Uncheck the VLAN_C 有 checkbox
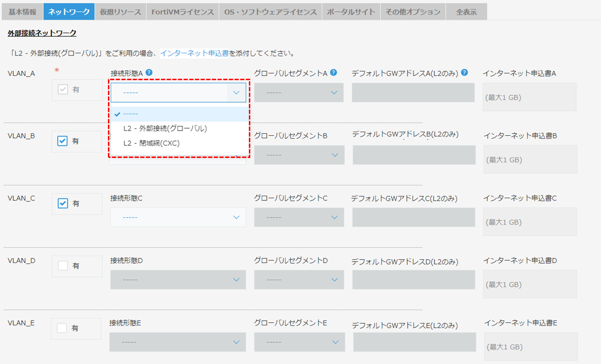The image size is (601, 364). coord(63,203)
